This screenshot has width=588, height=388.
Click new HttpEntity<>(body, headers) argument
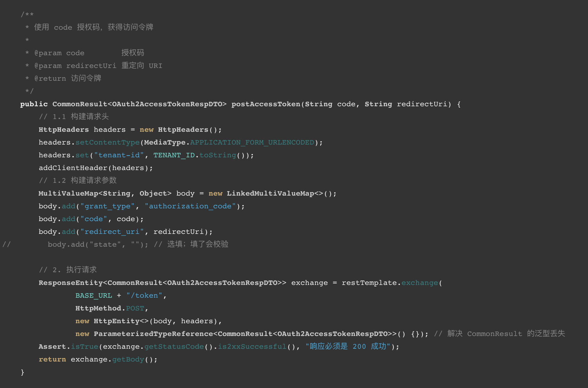pos(146,321)
